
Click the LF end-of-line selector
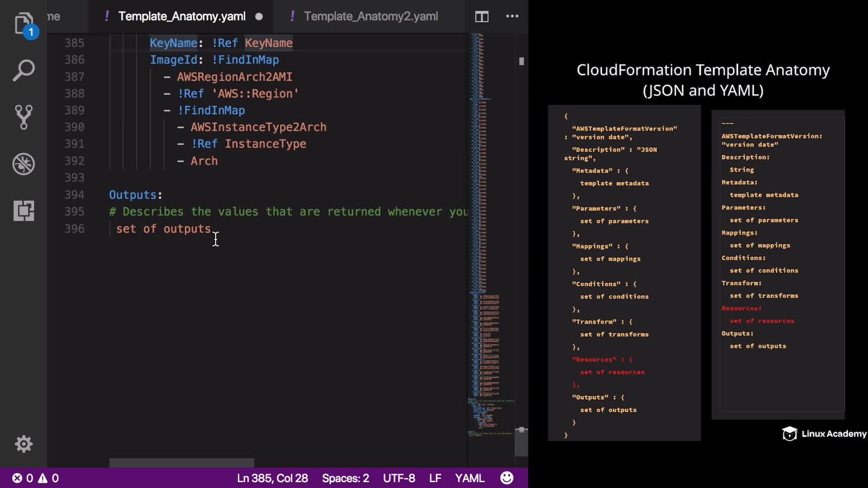[x=435, y=478]
